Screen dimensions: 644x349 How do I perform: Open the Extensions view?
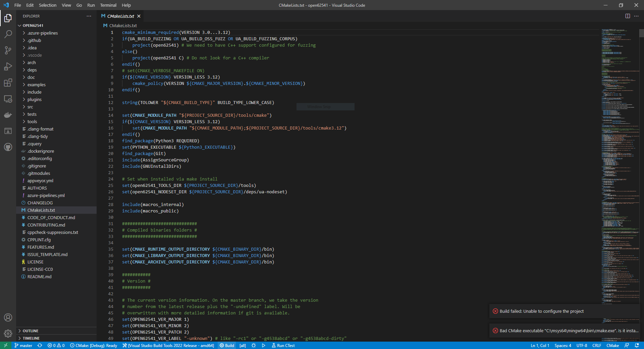tap(8, 83)
